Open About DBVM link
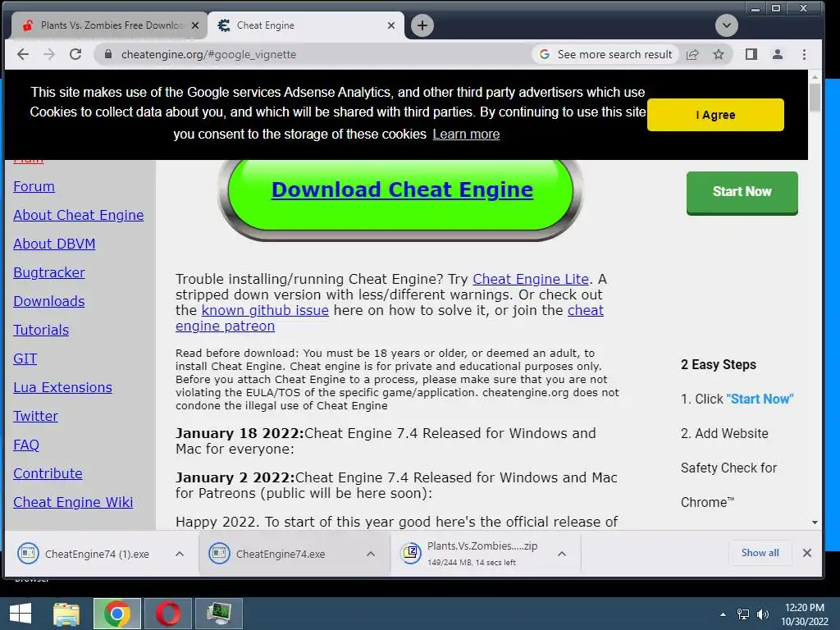The height and width of the screenshot is (630, 840). [x=54, y=244]
